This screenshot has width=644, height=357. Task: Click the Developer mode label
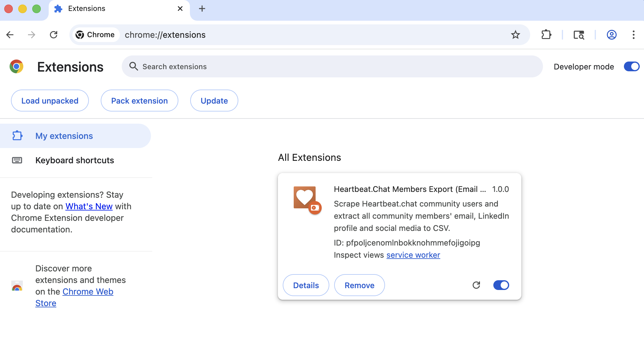(x=584, y=67)
